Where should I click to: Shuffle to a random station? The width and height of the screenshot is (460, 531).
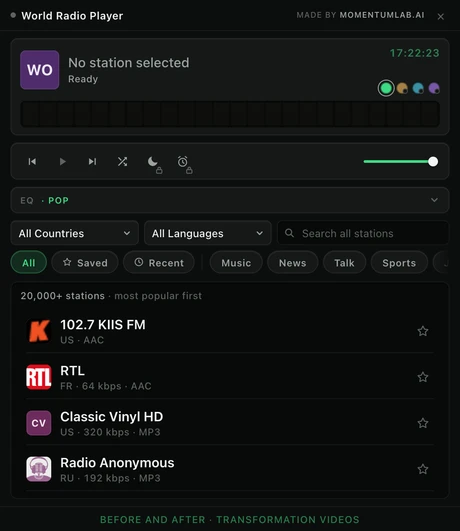tap(123, 162)
